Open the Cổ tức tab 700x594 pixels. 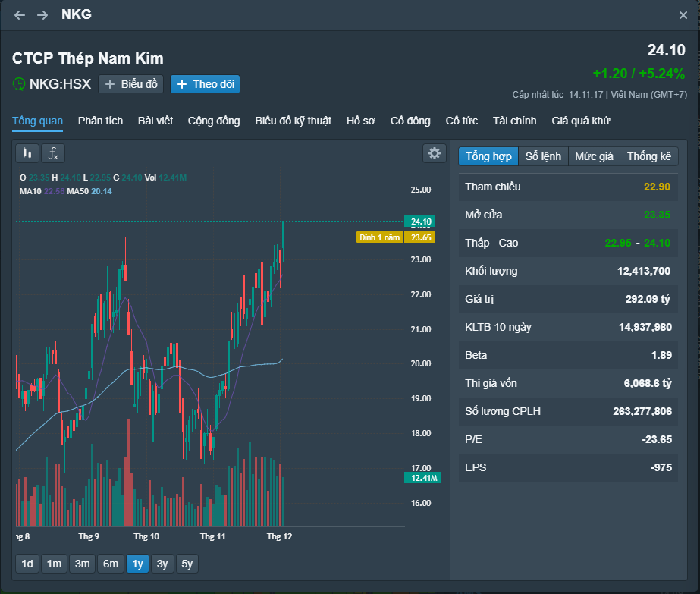click(x=462, y=121)
